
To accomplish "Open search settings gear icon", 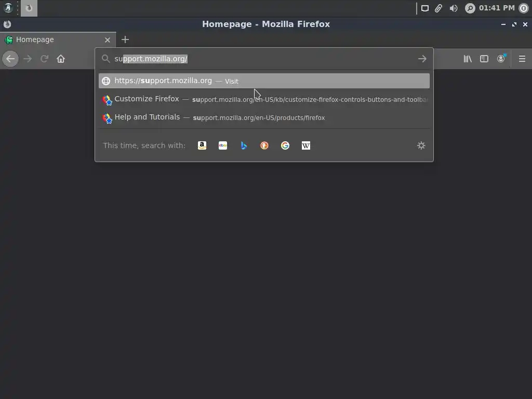I will pyautogui.click(x=421, y=145).
